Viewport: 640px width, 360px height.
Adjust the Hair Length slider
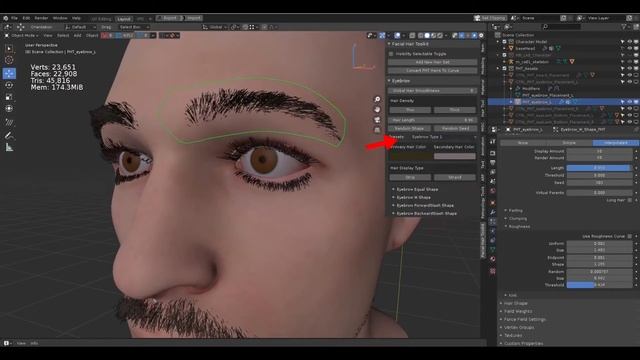[x=433, y=120]
